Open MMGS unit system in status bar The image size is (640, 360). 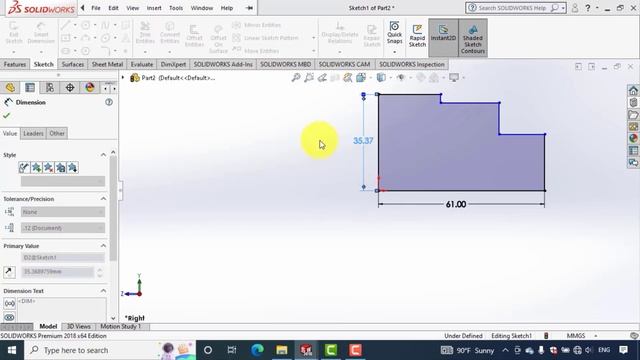(x=576, y=336)
